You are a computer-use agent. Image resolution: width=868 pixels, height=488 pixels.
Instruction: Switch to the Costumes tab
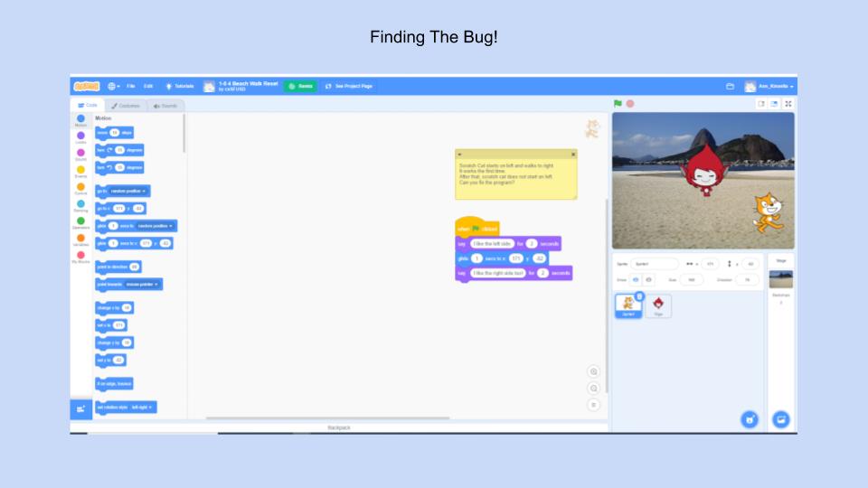126,106
